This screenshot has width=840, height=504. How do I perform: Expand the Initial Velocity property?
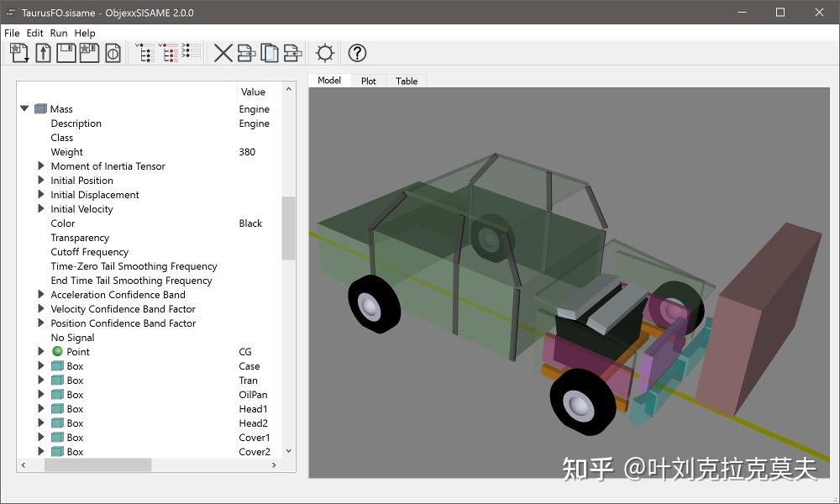[x=41, y=208]
